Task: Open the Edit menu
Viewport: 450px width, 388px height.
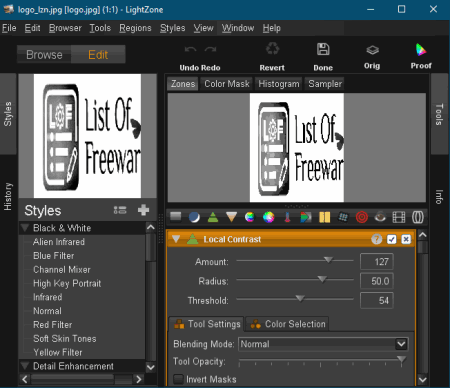Action: 32,28
